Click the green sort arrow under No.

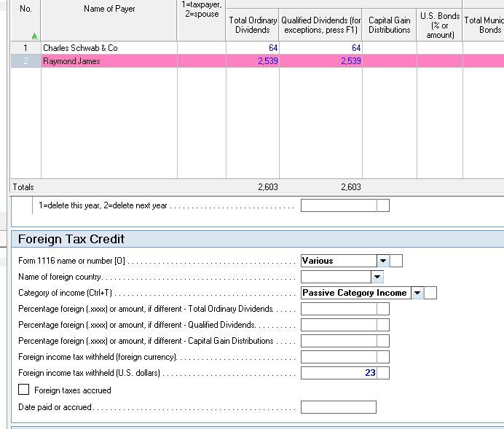[x=25, y=35]
